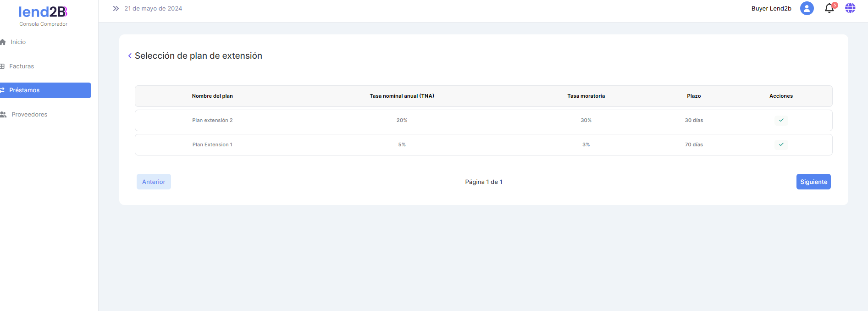Expand the sidebar with double chevron
Viewport: 868px width, 311px height.
pos(116,9)
